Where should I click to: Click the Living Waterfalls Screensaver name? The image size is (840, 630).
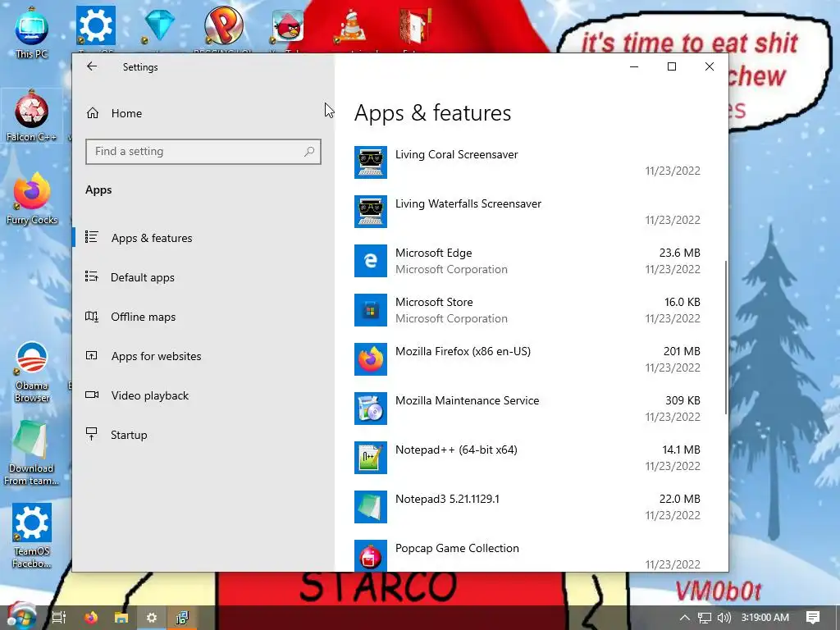click(468, 203)
